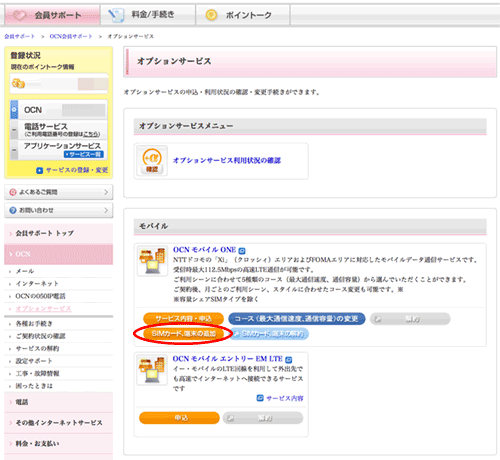The image size is (500, 460).
Task: Click the OCN モバイル エントリー EM LTE thumbnail
Action: tap(152, 369)
